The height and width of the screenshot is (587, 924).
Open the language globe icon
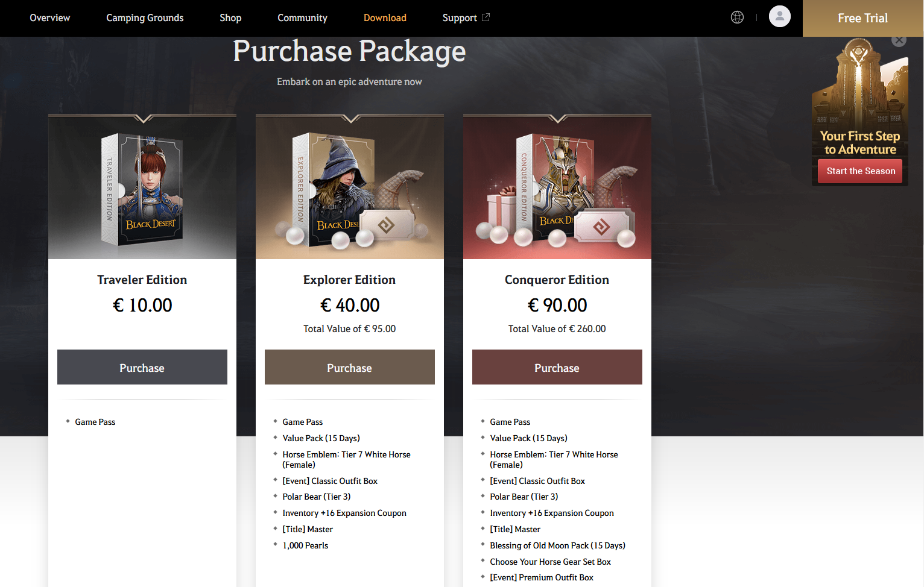click(737, 17)
